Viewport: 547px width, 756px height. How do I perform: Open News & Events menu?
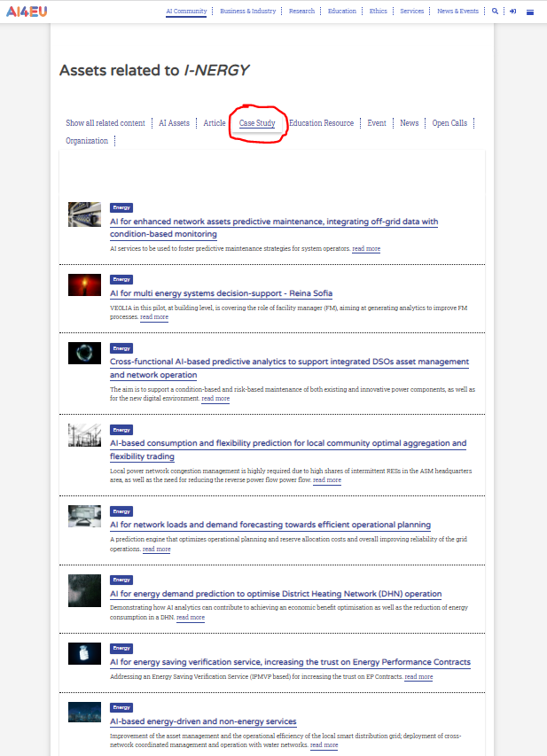pyautogui.click(x=457, y=12)
